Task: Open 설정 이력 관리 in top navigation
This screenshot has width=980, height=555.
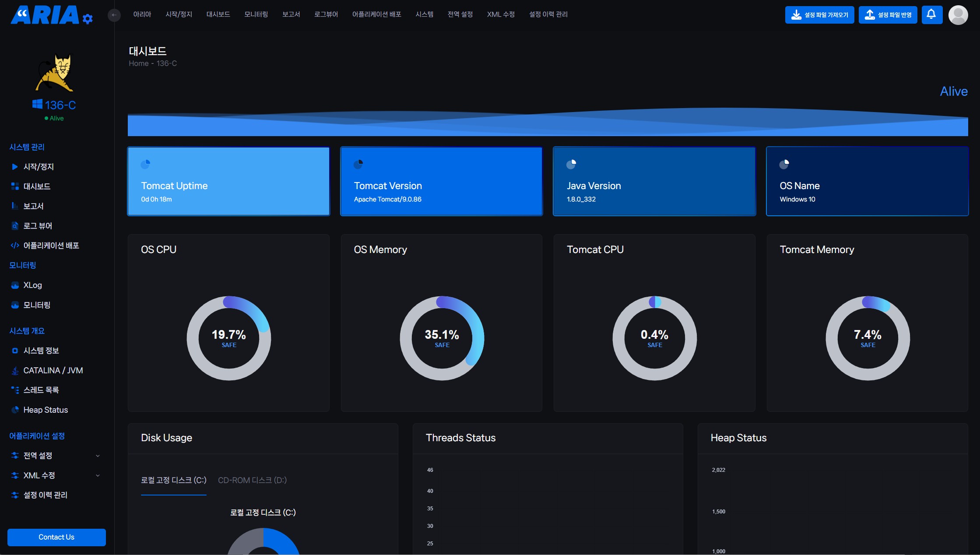Action: 548,14
